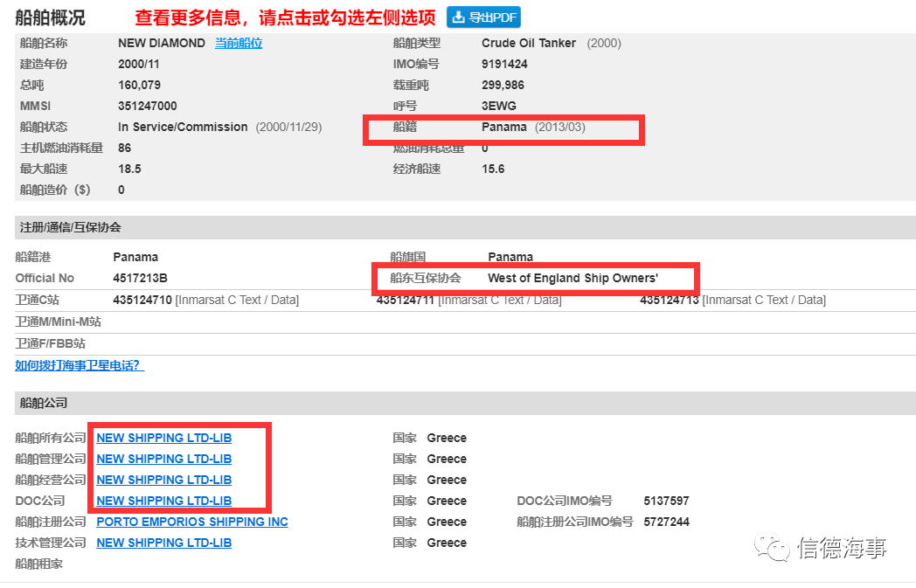Click the 导出PDF export button
Image resolution: width=916 pixels, height=588 pixels.
coord(483,17)
